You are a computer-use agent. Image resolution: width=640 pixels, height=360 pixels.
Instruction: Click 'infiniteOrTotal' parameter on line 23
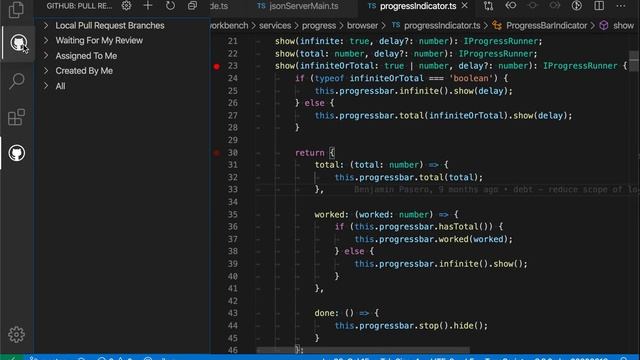(x=342, y=66)
